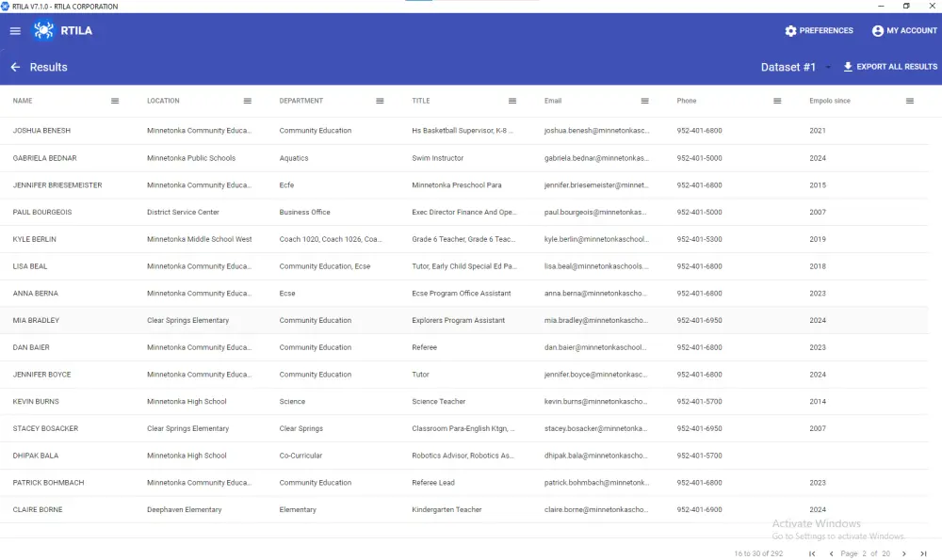Click ANNA BERNA name cell
This screenshot has width=942, height=560.
(x=36, y=294)
